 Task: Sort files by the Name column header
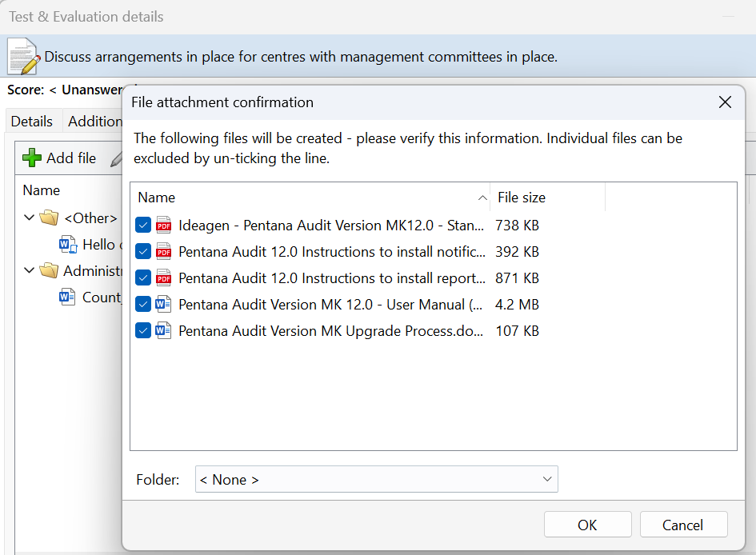click(310, 198)
